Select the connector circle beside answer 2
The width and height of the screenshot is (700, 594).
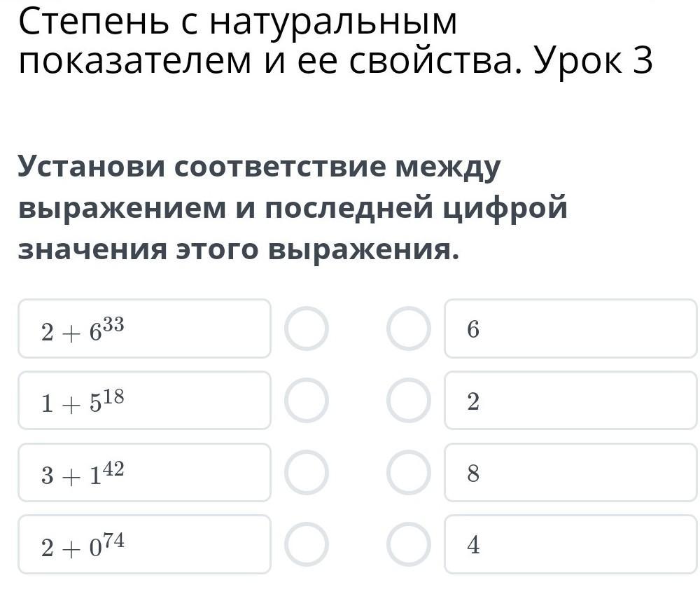click(409, 401)
